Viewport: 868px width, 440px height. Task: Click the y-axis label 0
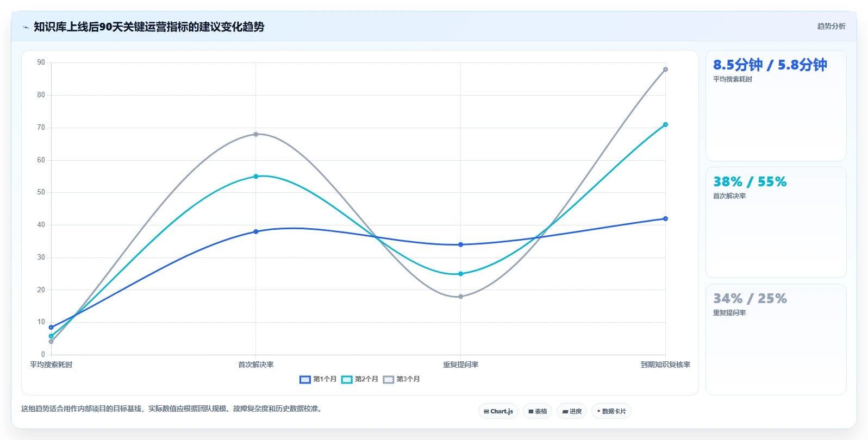click(x=43, y=354)
